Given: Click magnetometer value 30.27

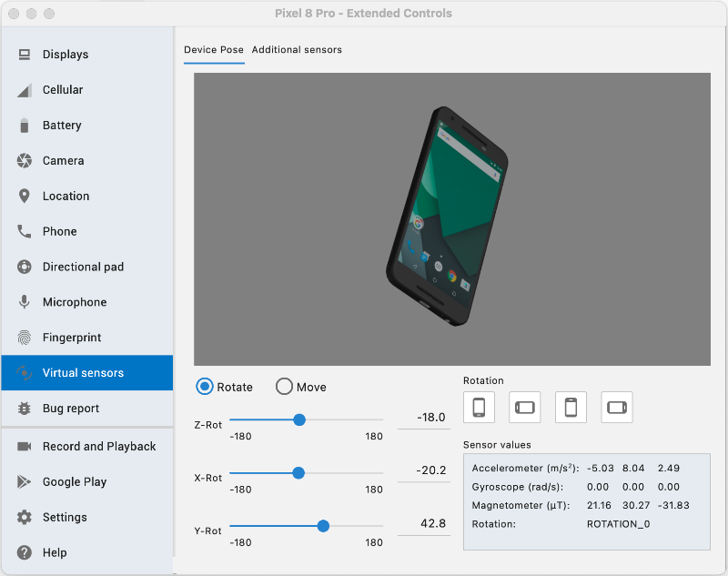Looking at the screenshot, I should [635, 505].
